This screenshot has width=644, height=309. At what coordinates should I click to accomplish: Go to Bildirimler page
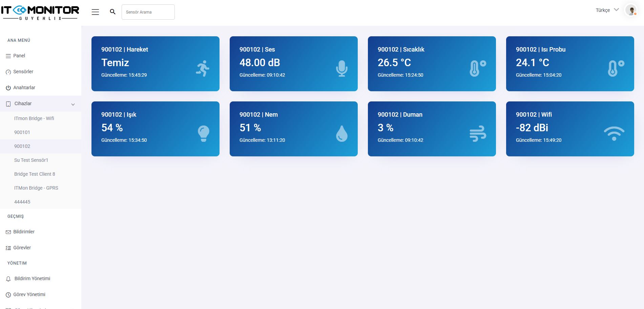point(24,232)
